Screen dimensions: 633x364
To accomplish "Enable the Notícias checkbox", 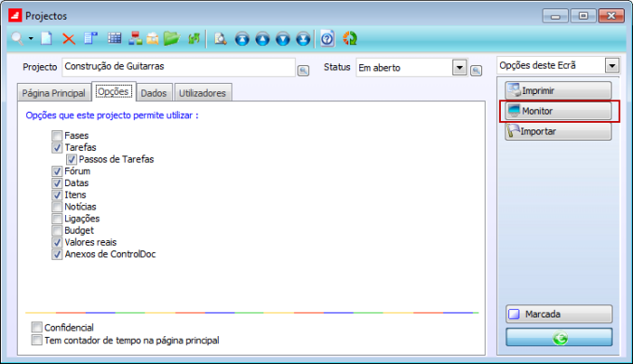I will click(57, 207).
